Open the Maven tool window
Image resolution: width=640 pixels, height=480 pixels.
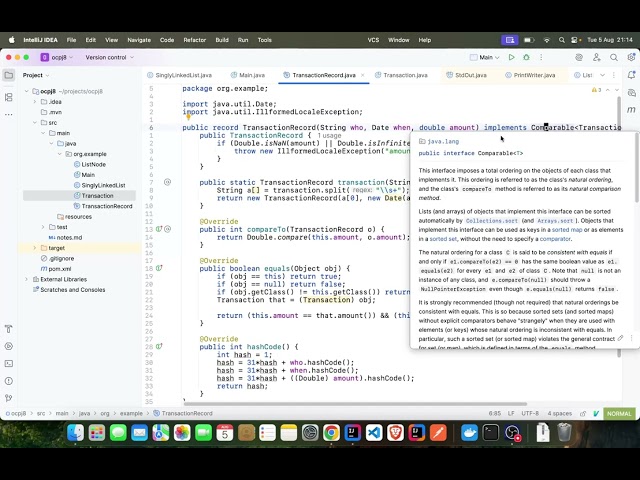[631, 110]
